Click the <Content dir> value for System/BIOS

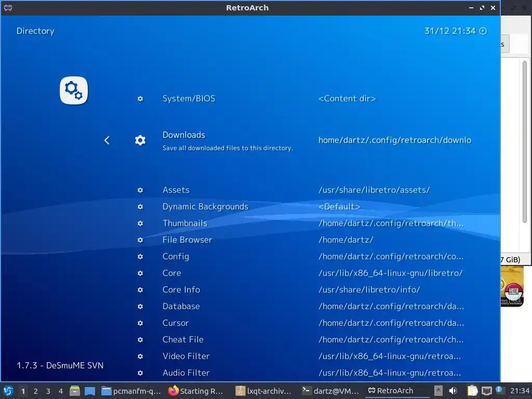(x=347, y=99)
